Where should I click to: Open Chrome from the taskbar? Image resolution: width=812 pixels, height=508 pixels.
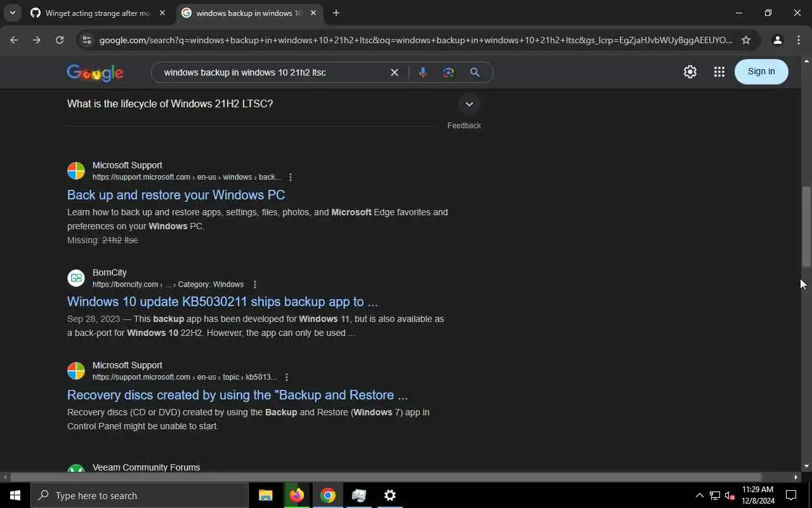tap(327, 495)
